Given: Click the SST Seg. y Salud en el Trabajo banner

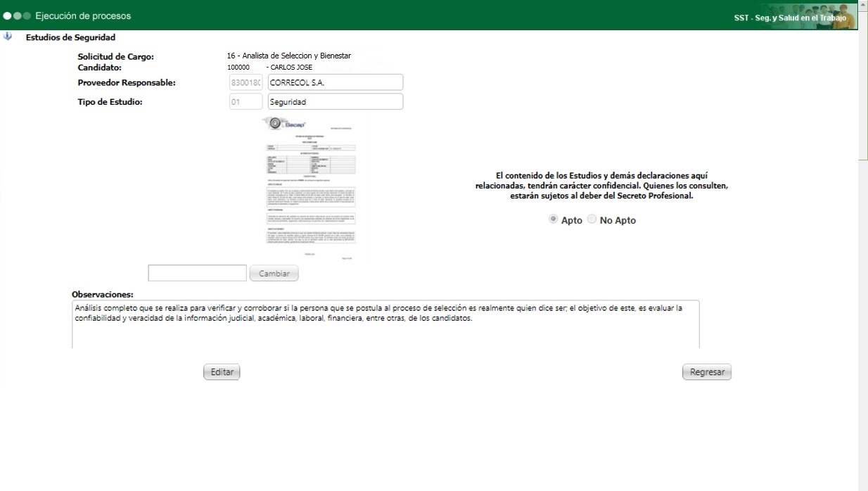Looking at the screenshot, I should tap(791, 17).
